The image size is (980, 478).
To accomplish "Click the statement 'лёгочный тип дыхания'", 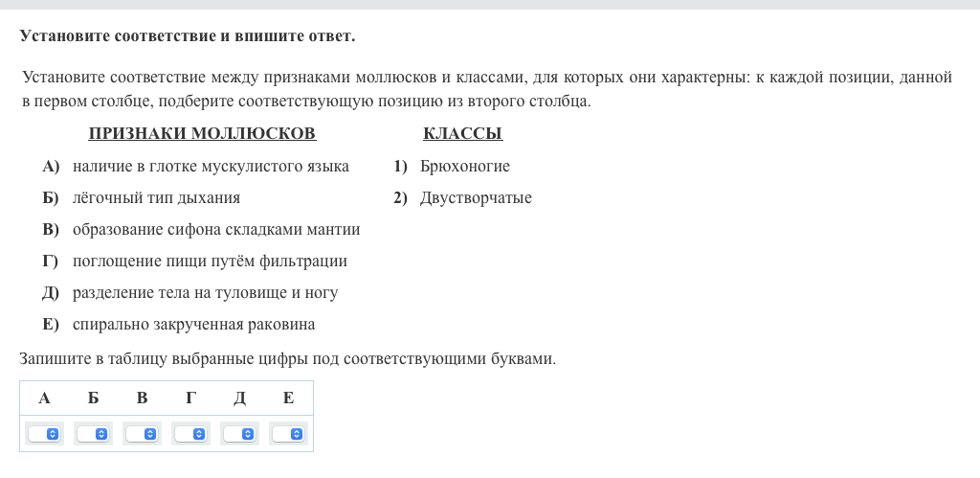I will (156, 198).
